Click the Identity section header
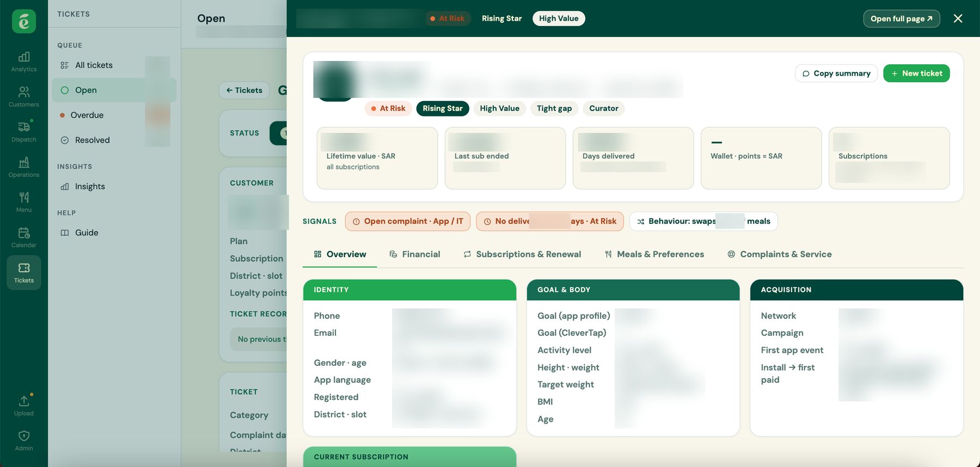 click(x=409, y=290)
